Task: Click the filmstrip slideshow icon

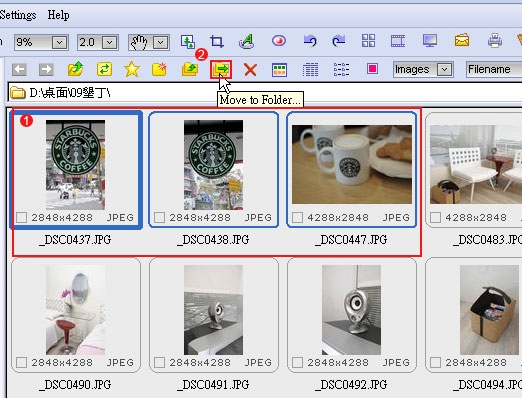Action: [398, 41]
